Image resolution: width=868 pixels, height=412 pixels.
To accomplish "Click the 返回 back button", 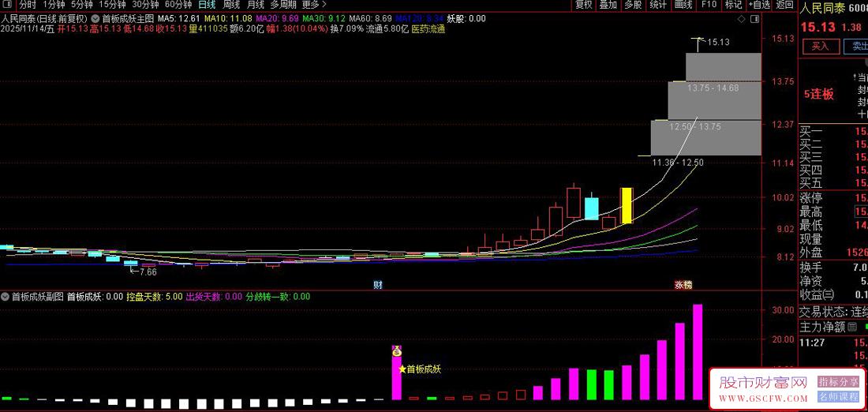I will tap(784, 5).
